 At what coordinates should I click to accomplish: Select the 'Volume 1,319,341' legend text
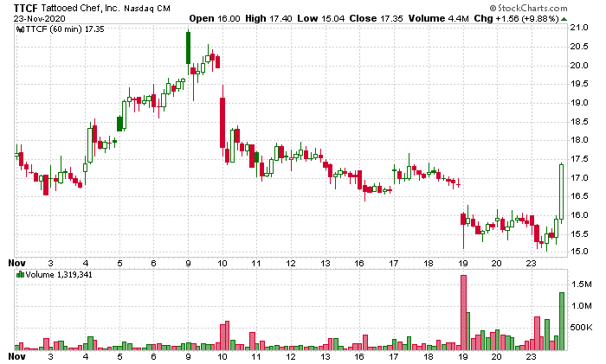[x=59, y=275]
